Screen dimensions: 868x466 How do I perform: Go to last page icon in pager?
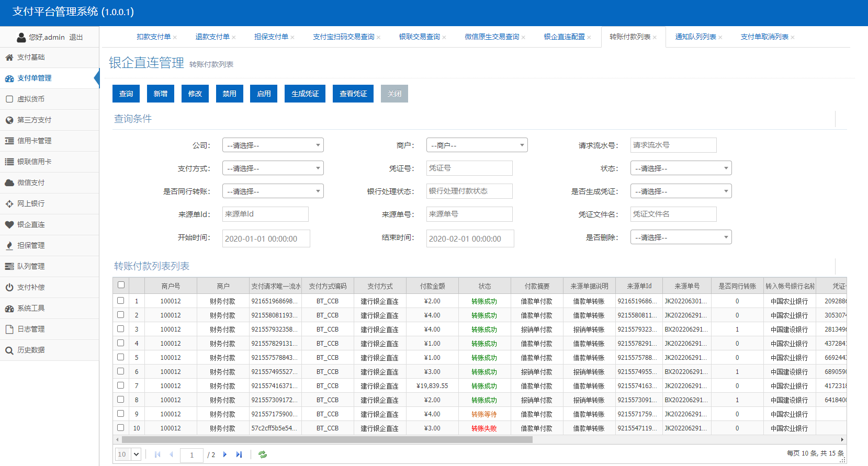(239, 454)
